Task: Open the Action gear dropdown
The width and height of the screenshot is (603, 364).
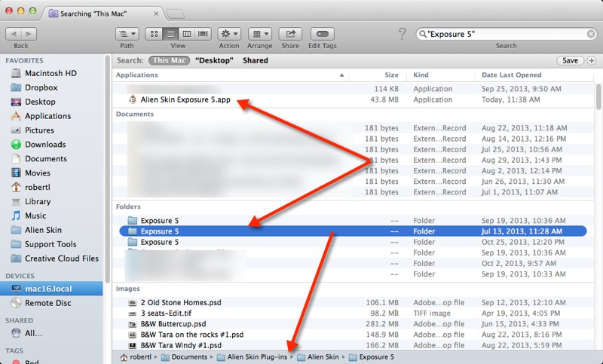Action: click(229, 34)
